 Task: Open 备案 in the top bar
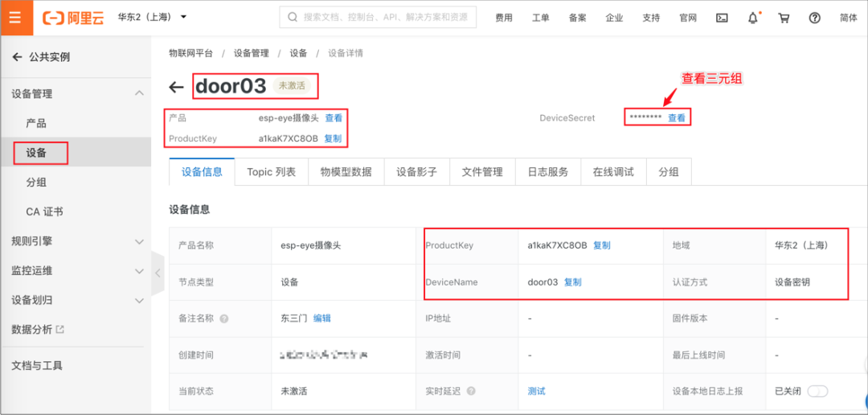point(577,18)
